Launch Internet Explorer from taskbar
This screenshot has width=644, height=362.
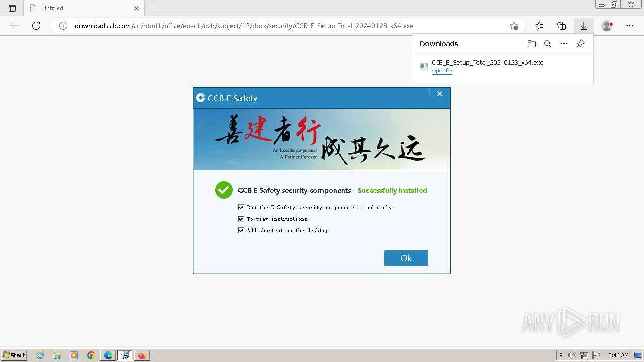click(x=40, y=355)
